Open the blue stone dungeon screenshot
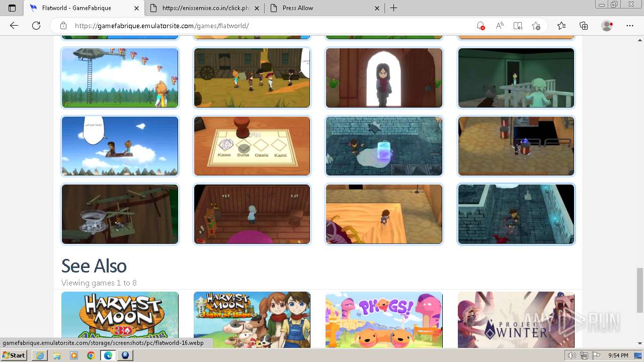Screen dimensions: 644x362 pos(516,214)
